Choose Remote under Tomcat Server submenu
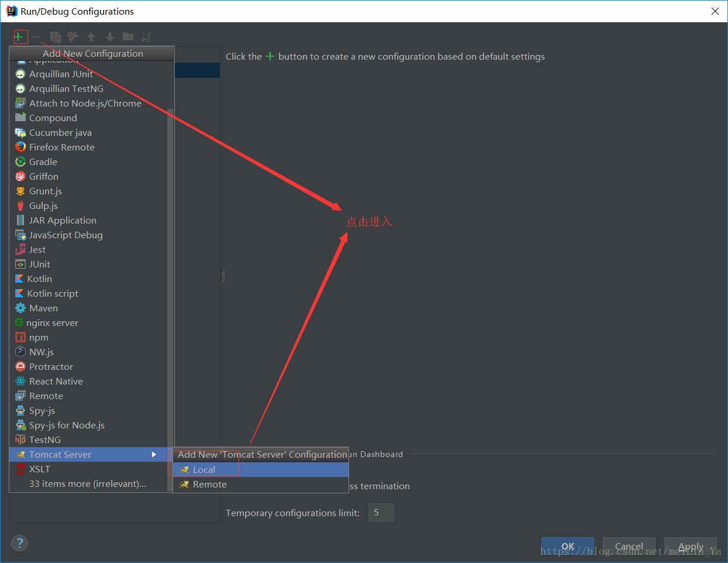 coord(261,484)
